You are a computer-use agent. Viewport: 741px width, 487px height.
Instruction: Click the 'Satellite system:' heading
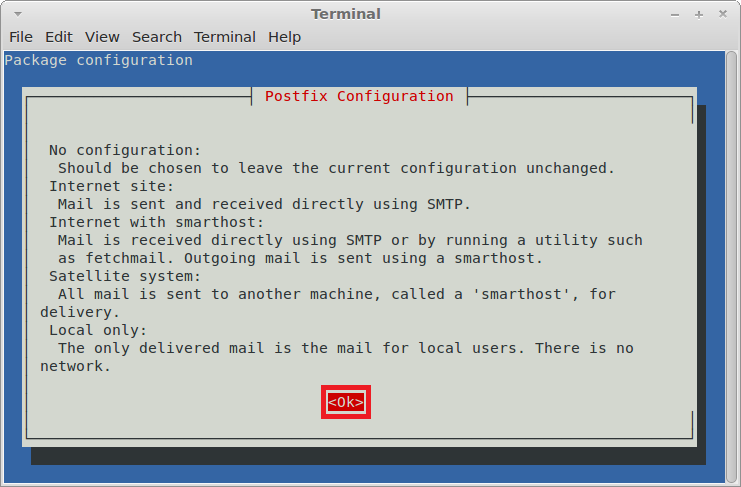125,276
